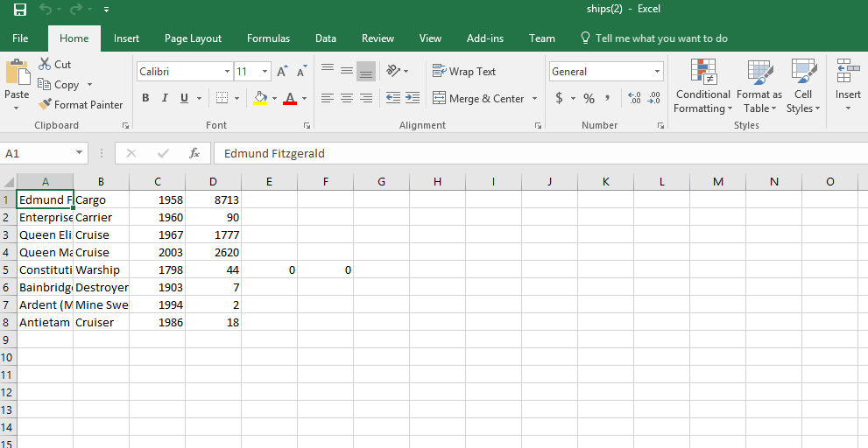Viewport: 868px width, 448px height.
Task: Click the Tell me what you want search box
Action: coord(653,38)
